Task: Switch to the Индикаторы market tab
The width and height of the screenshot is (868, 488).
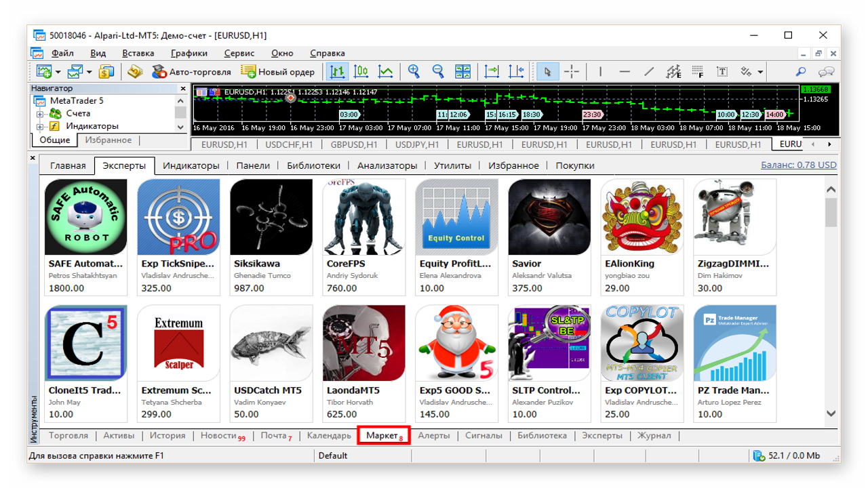Action: coord(191,165)
